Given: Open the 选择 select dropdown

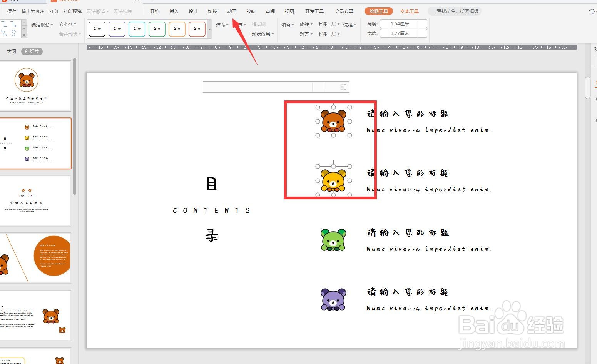Looking at the screenshot, I should (x=350, y=25).
